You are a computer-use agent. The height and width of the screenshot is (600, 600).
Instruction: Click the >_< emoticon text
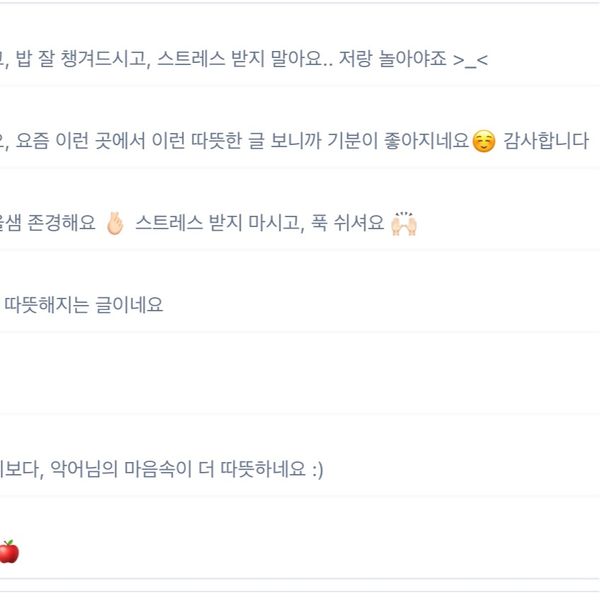click(471, 60)
